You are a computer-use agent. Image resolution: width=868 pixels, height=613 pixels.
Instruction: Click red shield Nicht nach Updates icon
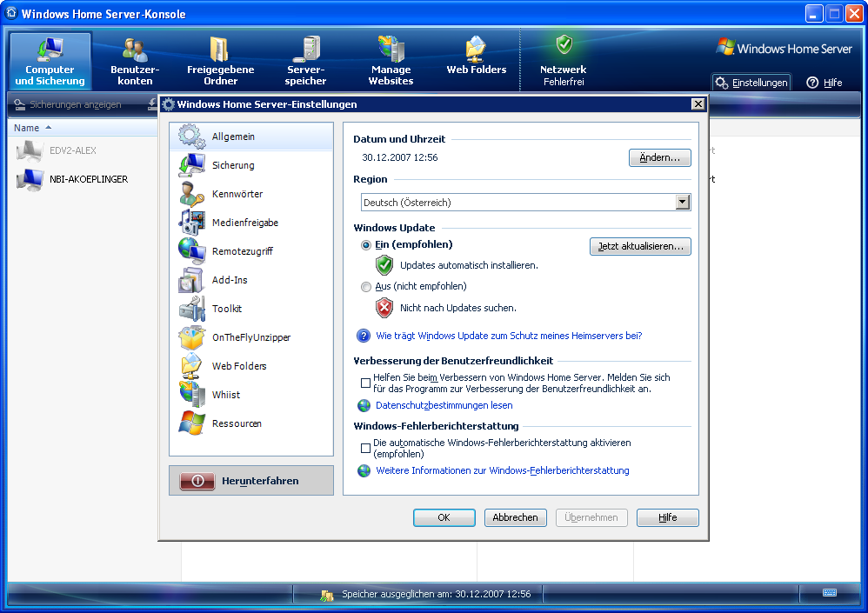click(384, 308)
